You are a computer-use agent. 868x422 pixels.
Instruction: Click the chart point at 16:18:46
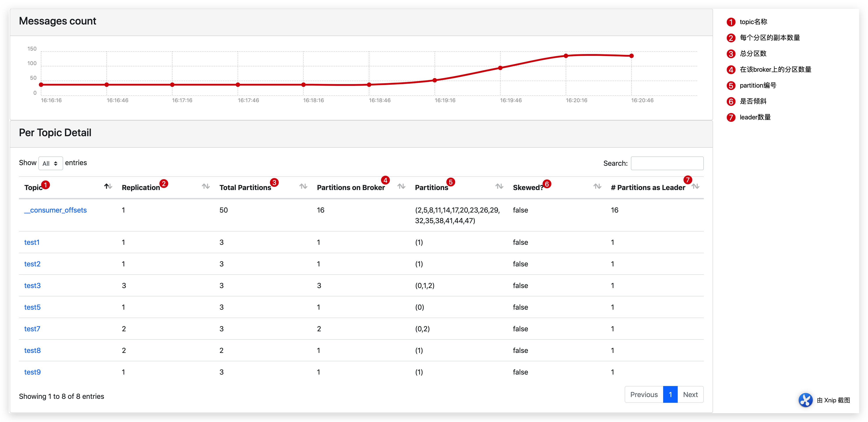tap(369, 85)
